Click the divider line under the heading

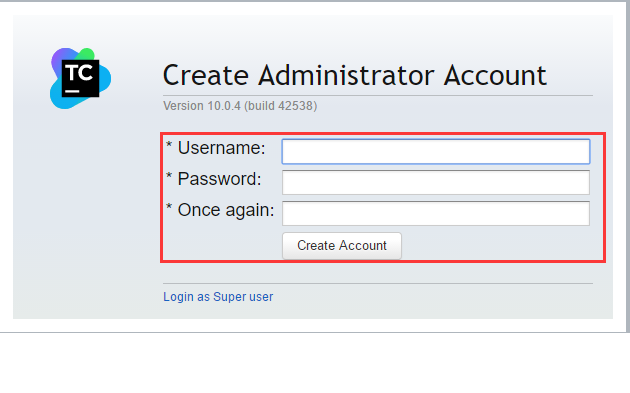(x=378, y=96)
